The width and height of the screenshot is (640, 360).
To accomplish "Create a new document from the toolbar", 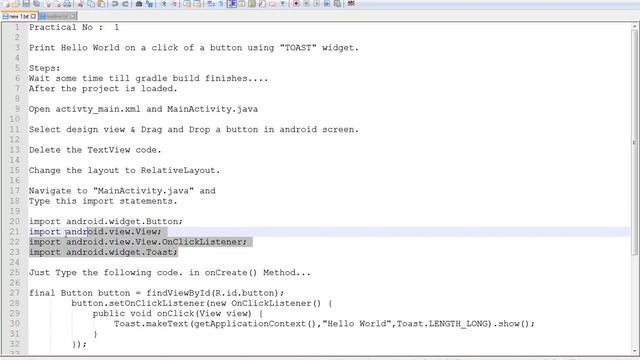I will (x=6, y=4).
